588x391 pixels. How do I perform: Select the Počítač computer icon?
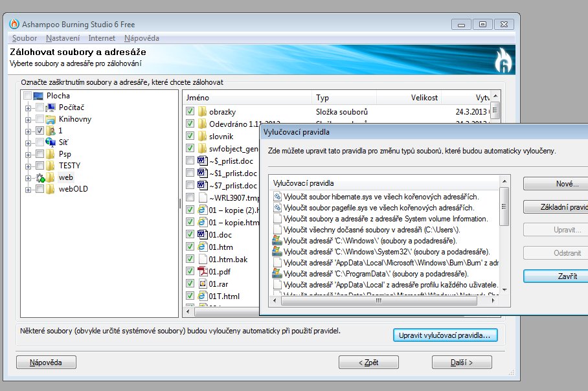click(51, 107)
